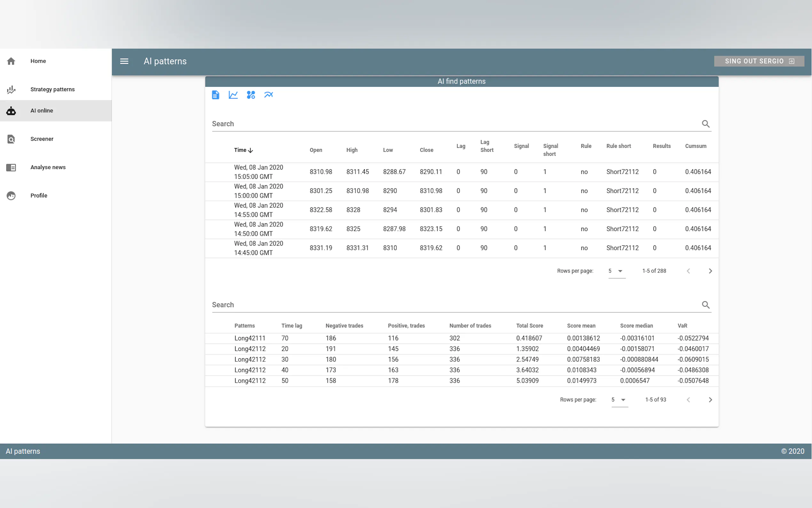This screenshot has width=812, height=508.
Task: Toggle the hamburger menu in the header
Action: point(124,61)
